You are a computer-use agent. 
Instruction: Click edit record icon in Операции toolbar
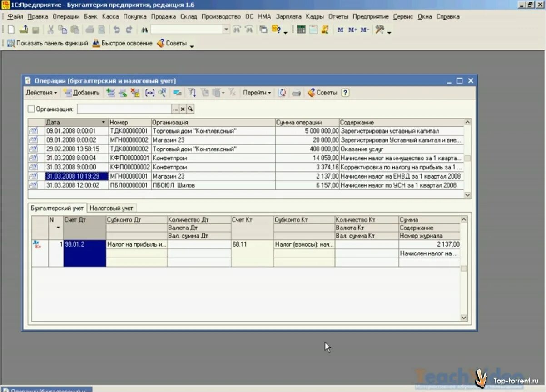tap(123, 93)
